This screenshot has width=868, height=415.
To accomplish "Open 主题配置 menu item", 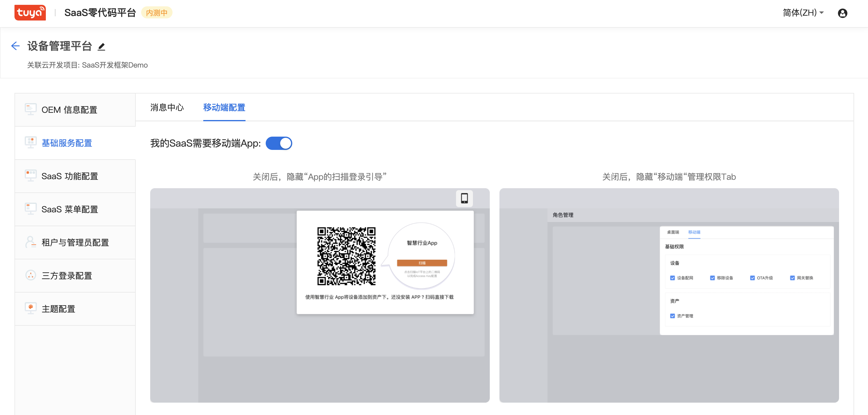I will [x=75, y=309].
